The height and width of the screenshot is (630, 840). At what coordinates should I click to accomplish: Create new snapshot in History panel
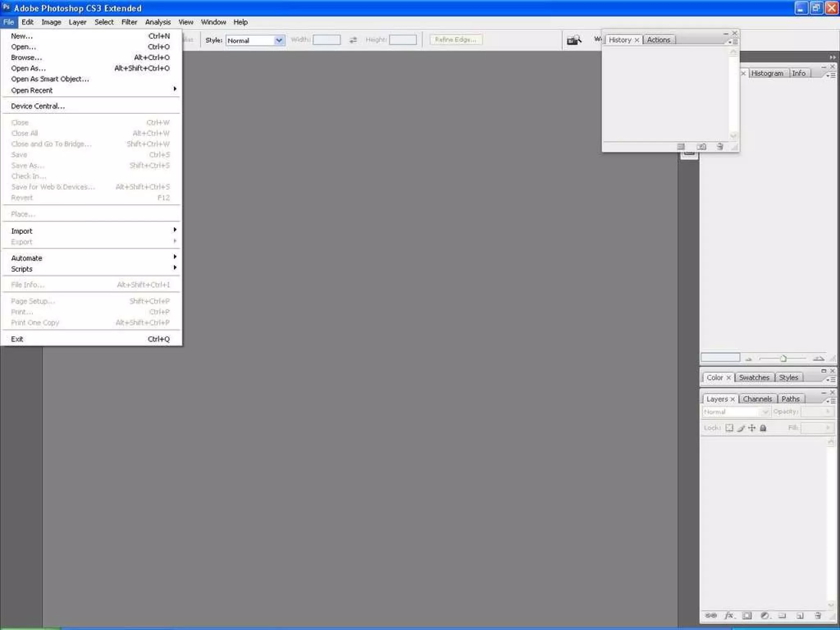(701, 146)
